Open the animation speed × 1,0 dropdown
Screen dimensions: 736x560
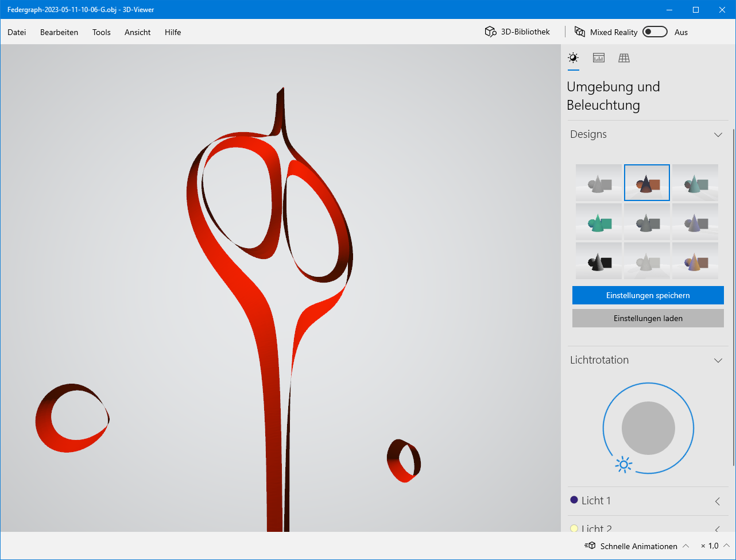[x=726, y=546]
